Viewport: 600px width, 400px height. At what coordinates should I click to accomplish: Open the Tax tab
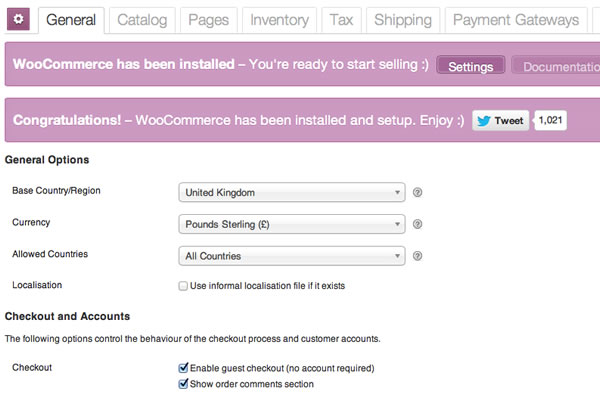click(341, 20)
